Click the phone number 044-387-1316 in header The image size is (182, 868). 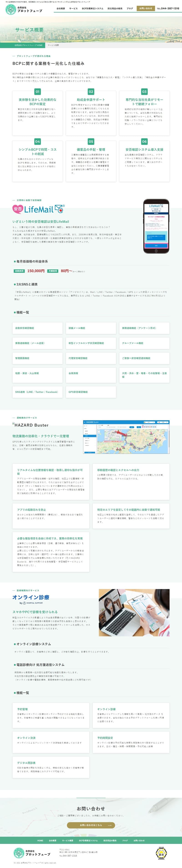click(168, 8)
